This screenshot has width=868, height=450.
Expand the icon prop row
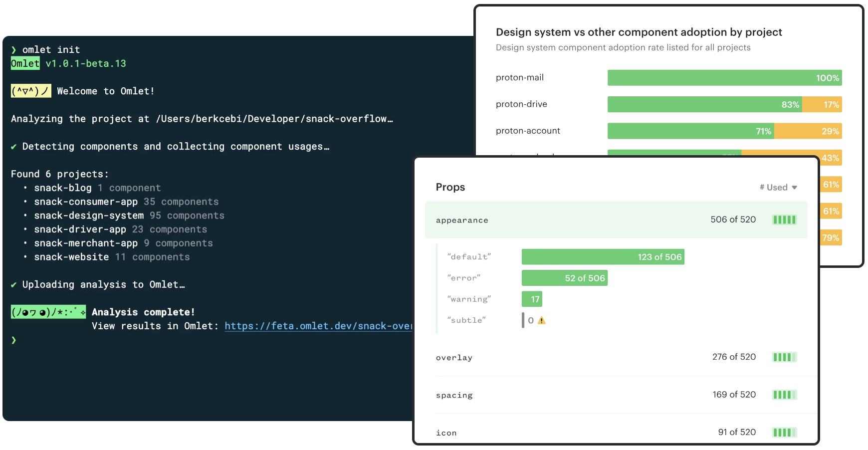point(616,433)
